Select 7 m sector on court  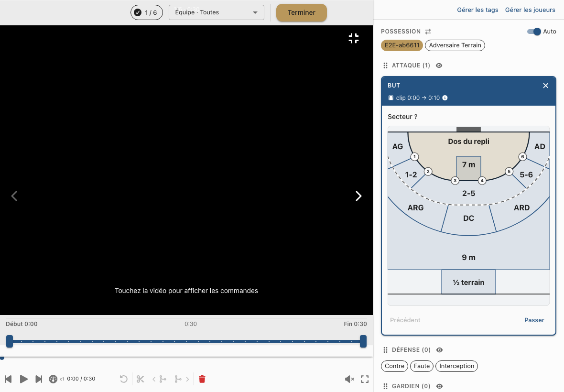pos(469,166)
